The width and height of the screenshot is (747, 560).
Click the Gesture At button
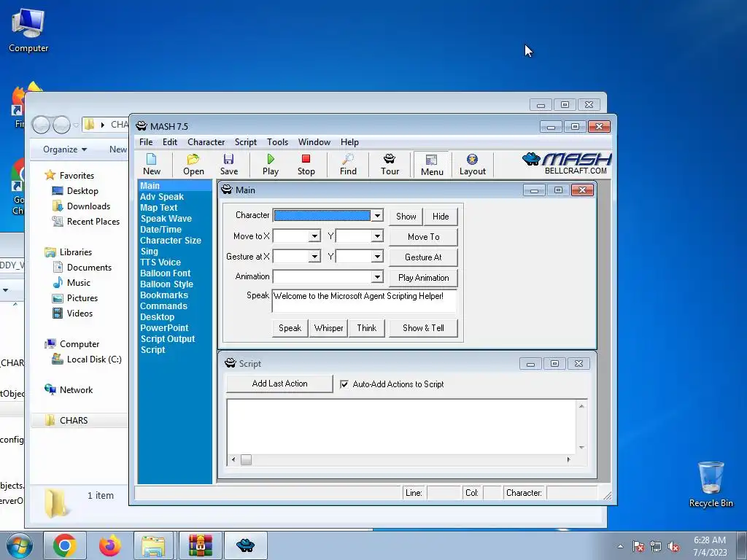click(x=424, y=257)
